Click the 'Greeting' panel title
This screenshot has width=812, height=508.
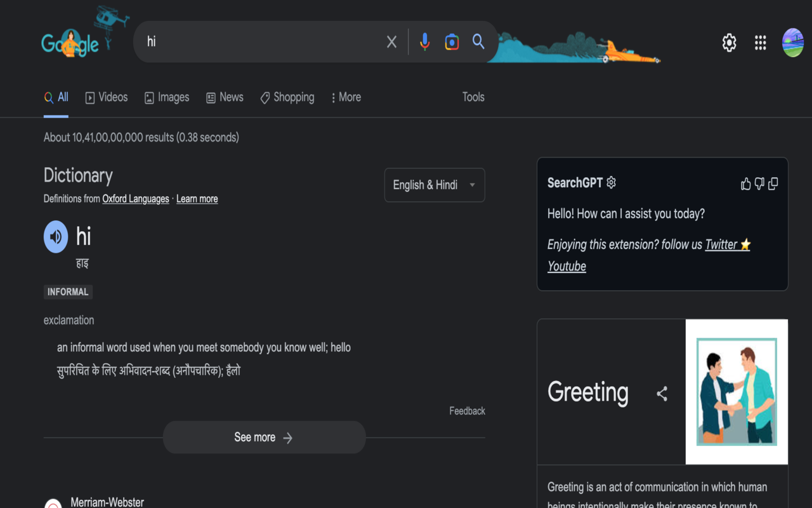pyautogui.click(x=588, y=392)
